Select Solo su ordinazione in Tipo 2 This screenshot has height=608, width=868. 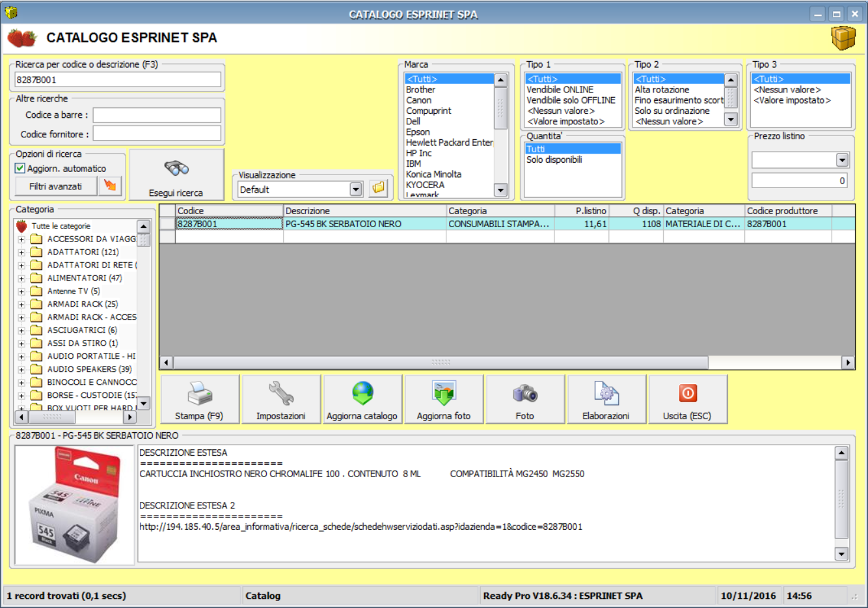click(672, 111)
